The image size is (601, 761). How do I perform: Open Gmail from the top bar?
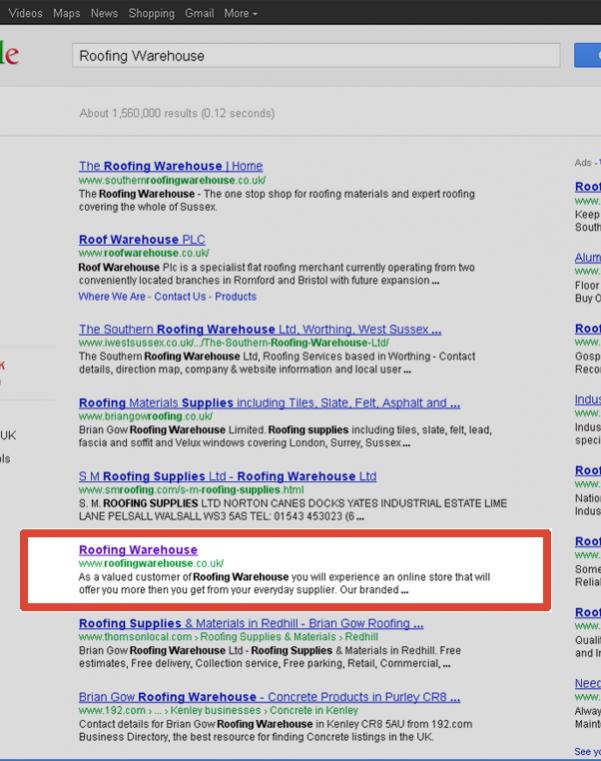click(x=200, y=13)
